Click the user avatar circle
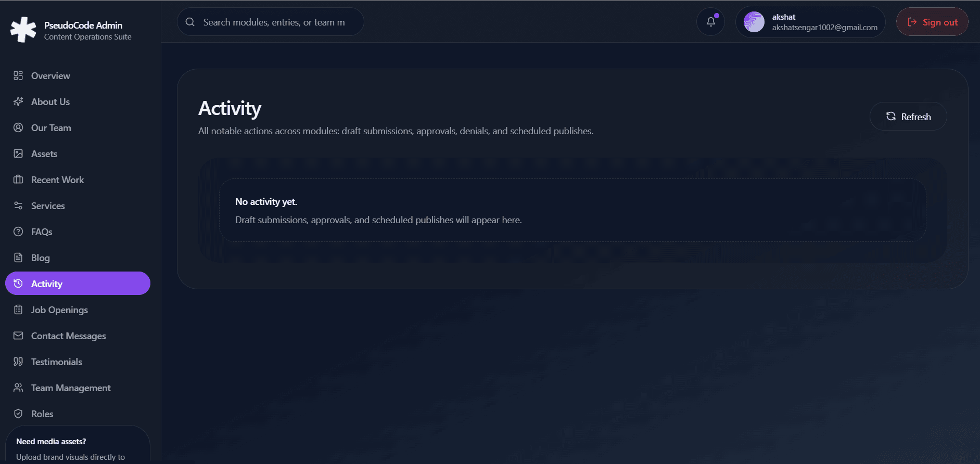Viewport: 980px width, 464px height. point(754,22)
